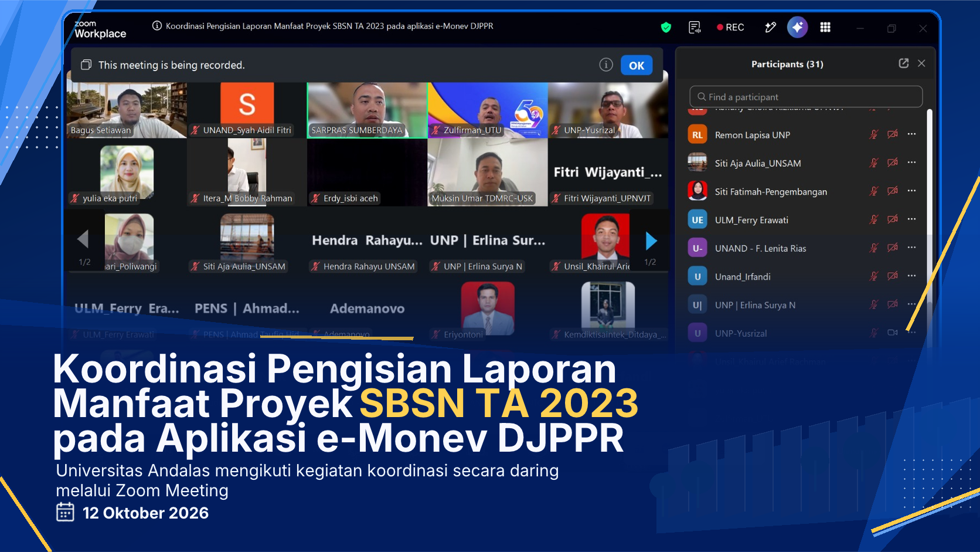The image size is (980, 552).
Task: Open the meeting notes/captions icon
Action: (695, 27)
